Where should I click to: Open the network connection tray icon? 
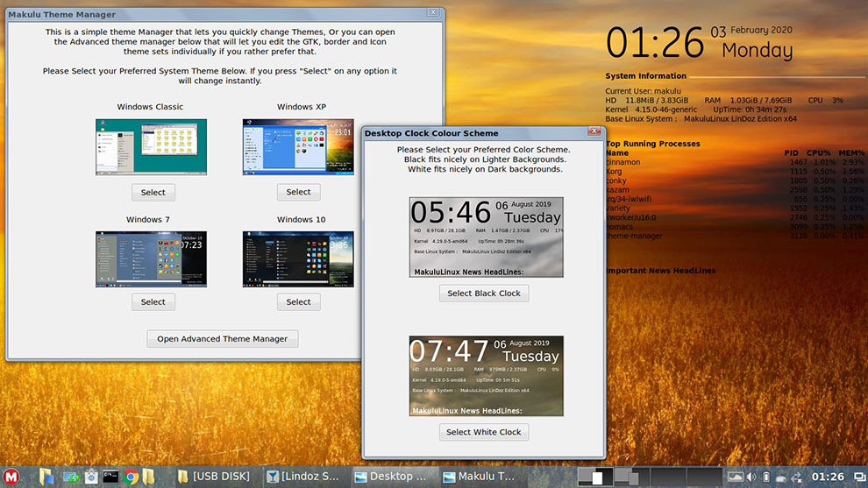click(x=797, y=477)
